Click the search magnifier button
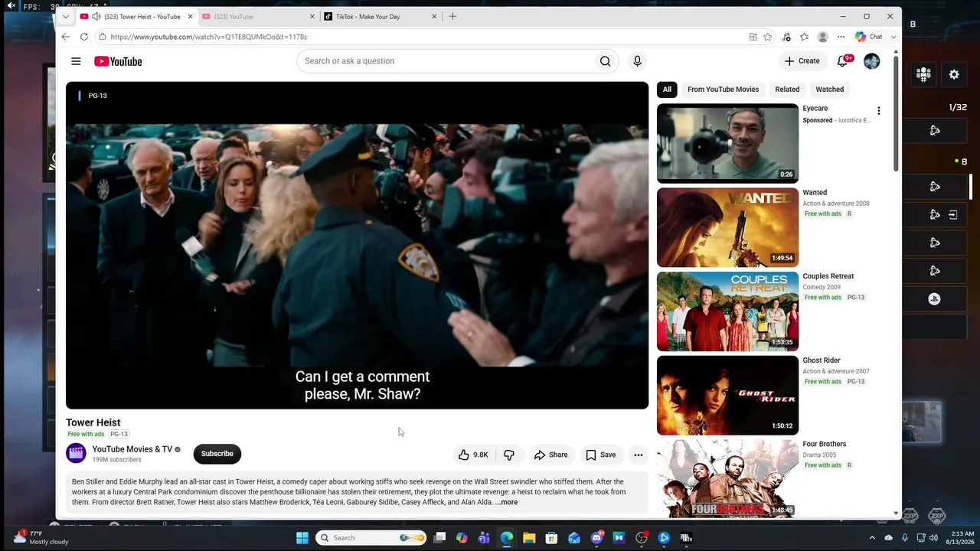The width and height of the screenshot is (980, 551). pyautogui.click(x=606, y=61)
